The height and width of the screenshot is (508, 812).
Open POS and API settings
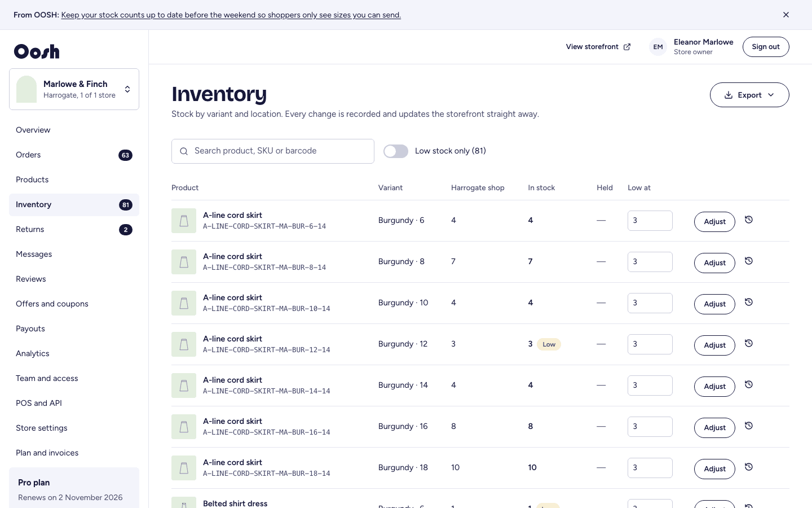(x=74, y=403)
